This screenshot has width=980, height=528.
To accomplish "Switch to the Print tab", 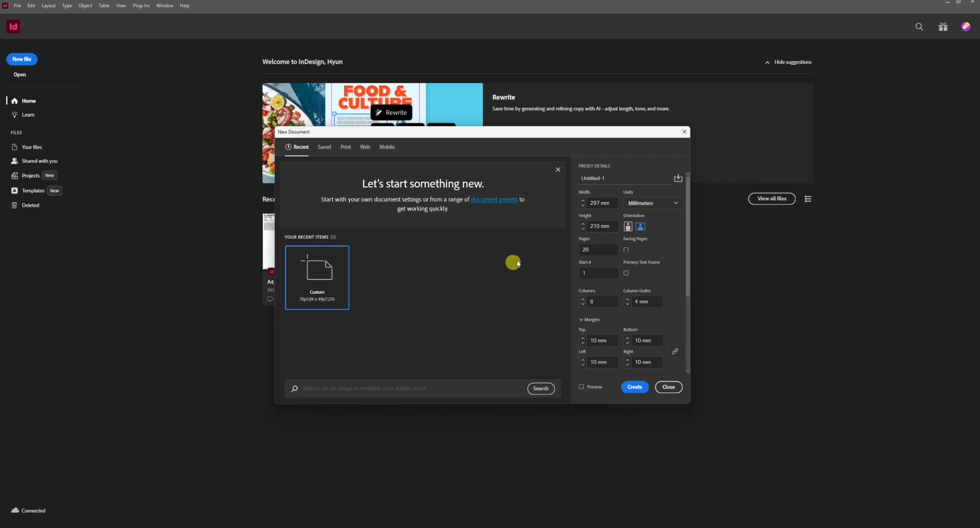I will [346, 147].
